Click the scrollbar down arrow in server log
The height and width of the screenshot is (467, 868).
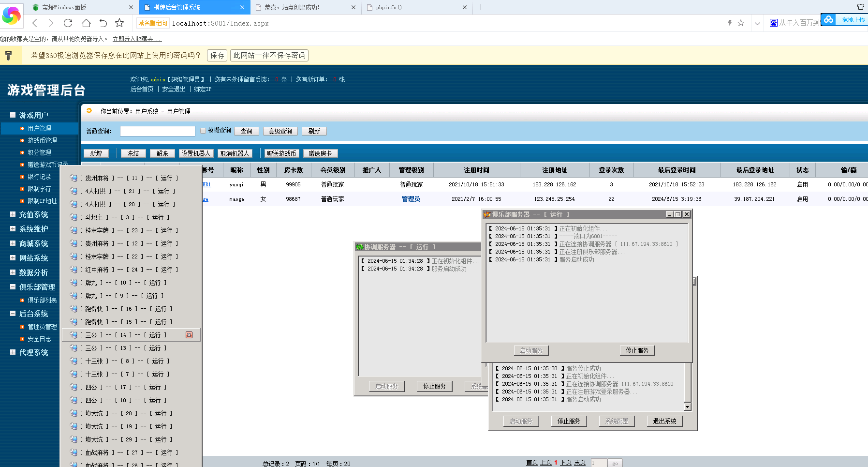(x=688, y=407)
